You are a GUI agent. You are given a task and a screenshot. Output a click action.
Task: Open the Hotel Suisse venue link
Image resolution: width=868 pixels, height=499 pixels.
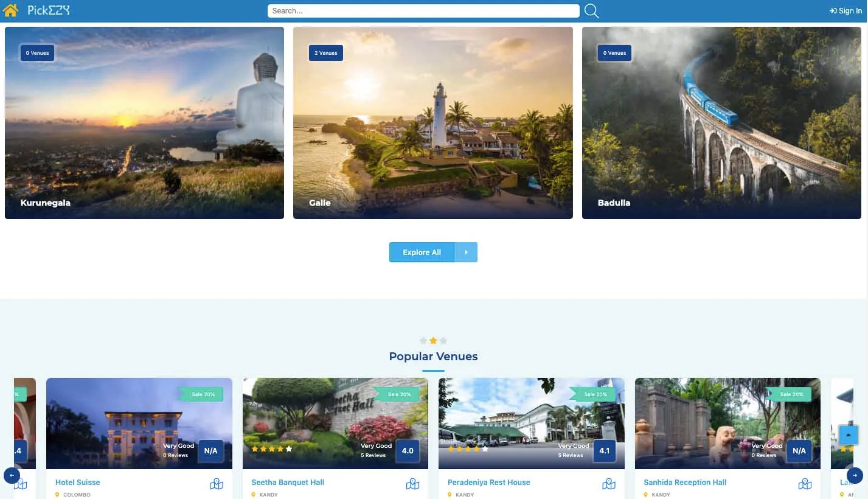[78, 483]
